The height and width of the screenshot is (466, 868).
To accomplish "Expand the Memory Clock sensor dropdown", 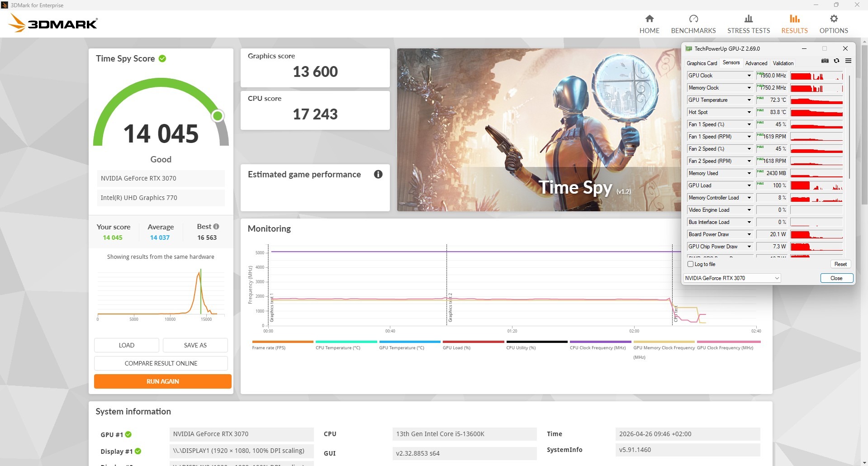I will point(749,88).
